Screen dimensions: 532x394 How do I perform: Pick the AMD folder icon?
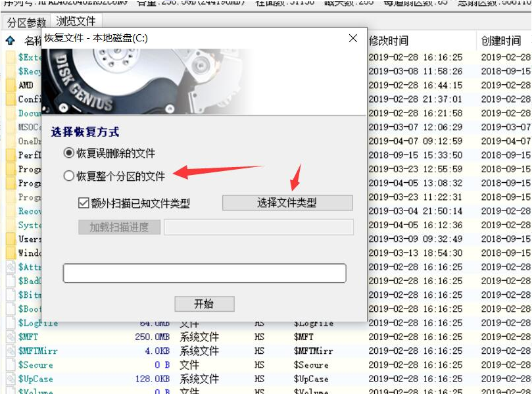pyautogui.click(x=11, y=85)
